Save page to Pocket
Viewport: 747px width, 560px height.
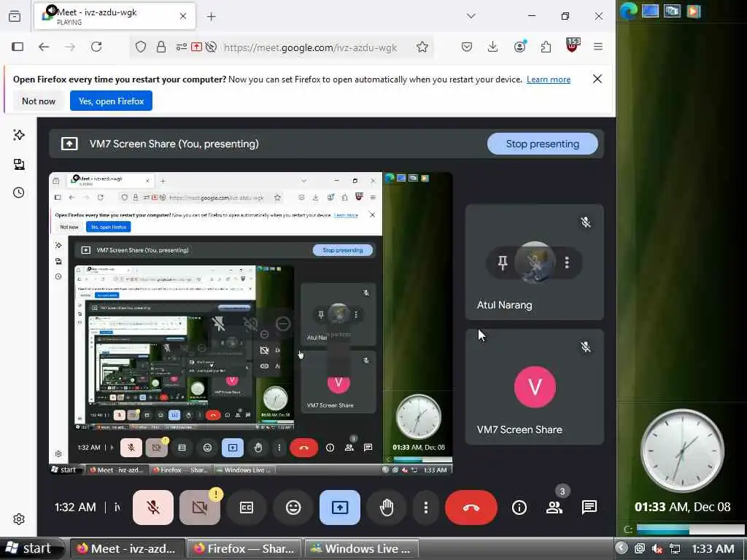pyautogui.click(x=467, y=47)
